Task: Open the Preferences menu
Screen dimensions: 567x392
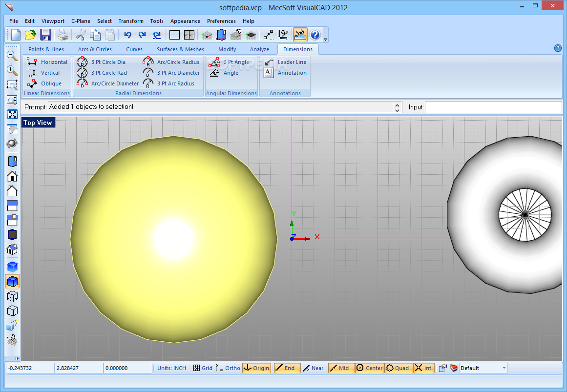Action: 221,21
